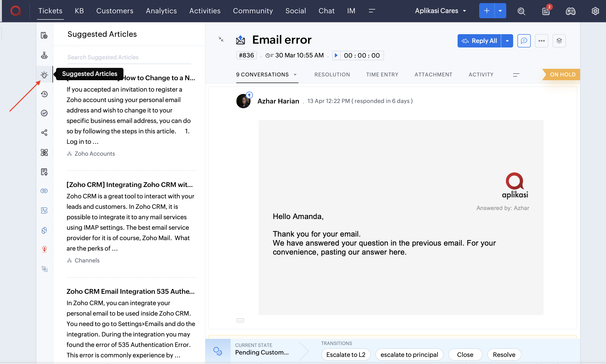Viewport: 606px width, 364px height.
Task: Open the ticket properties sidebar icon
Action: (x=44, y=36)
